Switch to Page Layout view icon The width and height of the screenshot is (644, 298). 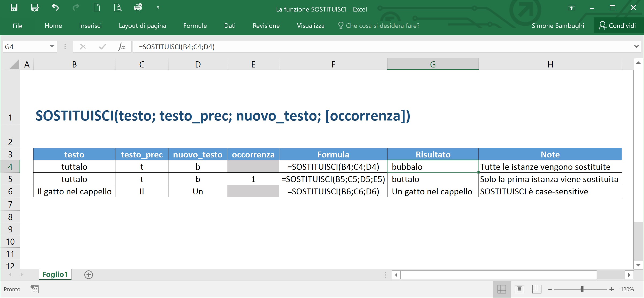(519, 289)
